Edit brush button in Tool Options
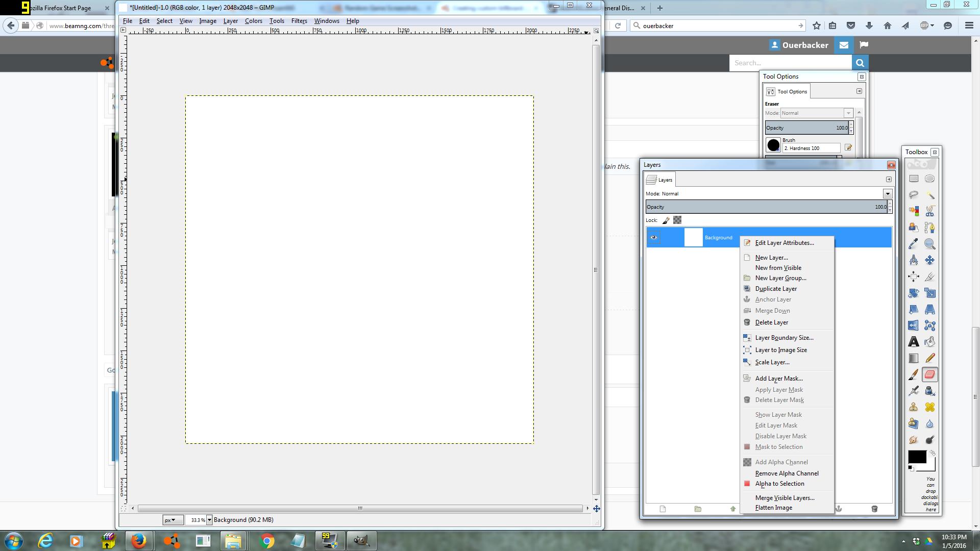The height and width of the screenshot is (551, 980). tap(848, 147)
